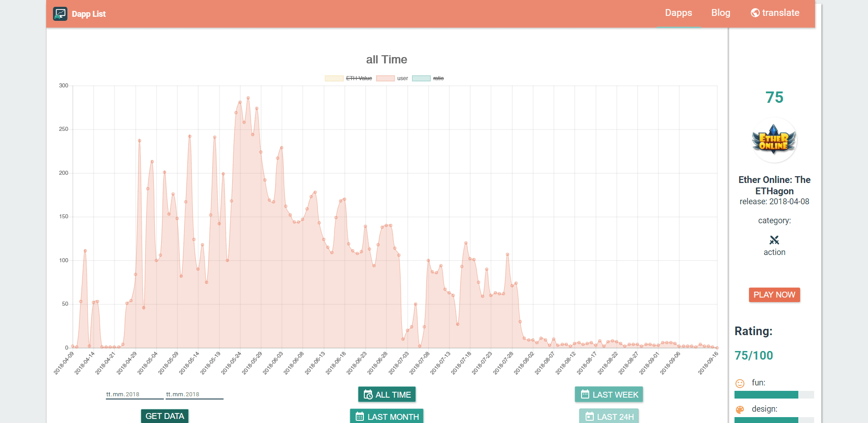868x423 pixels.
Task: Click the fun rating progress bar
Action: (x=774, y=394)
